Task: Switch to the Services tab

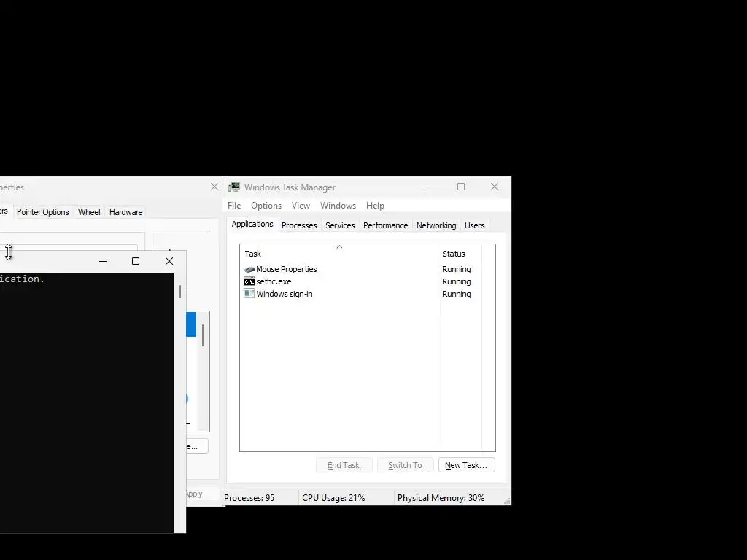Action: tap(340, 225)
